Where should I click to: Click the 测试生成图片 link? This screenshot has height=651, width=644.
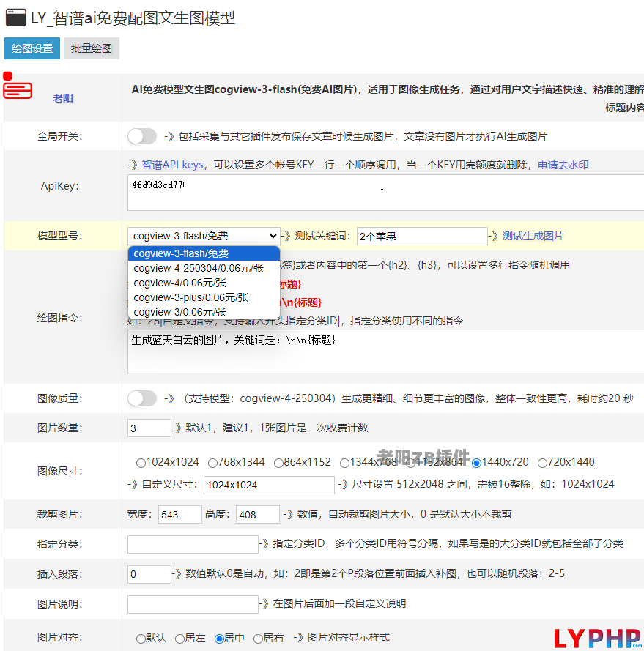coord(533,236)
